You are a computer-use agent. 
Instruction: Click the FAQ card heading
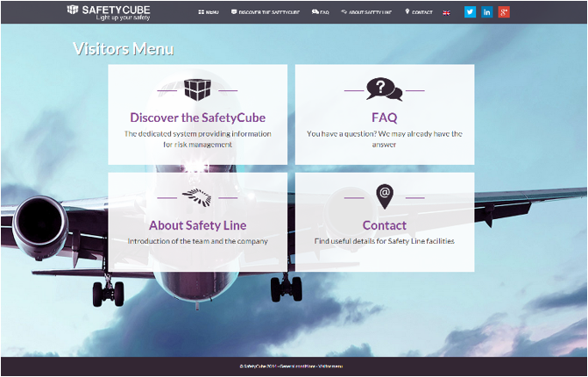[384, 117]
